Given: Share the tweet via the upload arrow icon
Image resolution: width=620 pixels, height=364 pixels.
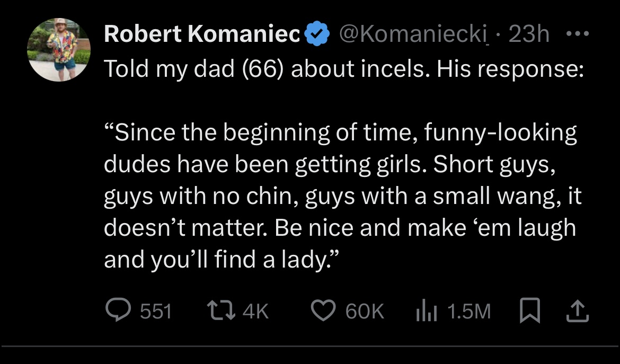Looking at the screenshot, I should coord(578,311).
